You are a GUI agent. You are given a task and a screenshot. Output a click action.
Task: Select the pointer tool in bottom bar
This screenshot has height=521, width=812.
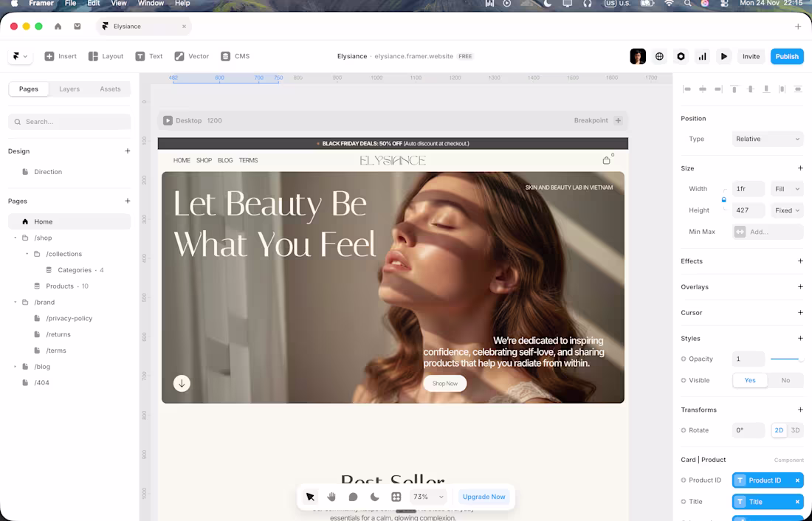[x=310, y=497]
